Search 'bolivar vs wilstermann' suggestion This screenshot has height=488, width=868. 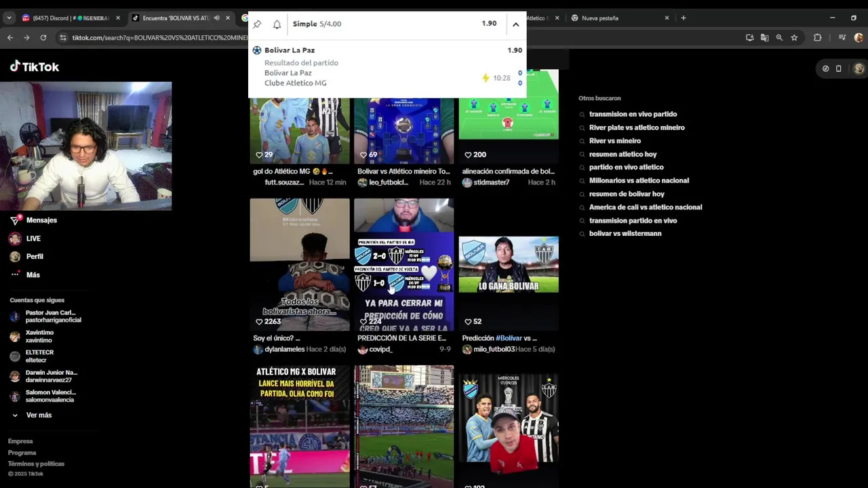point(625,234)
